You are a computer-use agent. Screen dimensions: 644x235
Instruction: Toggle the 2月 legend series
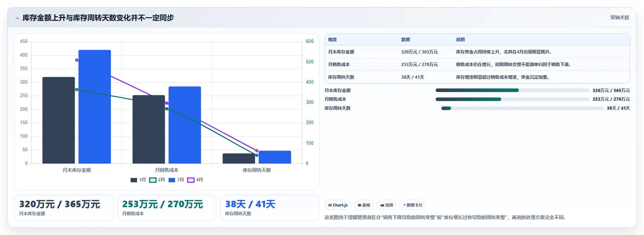157,180
